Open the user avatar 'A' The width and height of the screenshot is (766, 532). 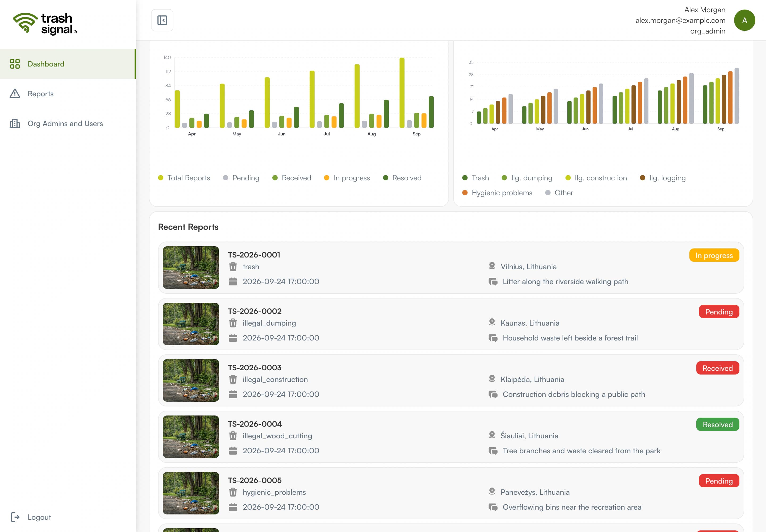tap(744, 20)
